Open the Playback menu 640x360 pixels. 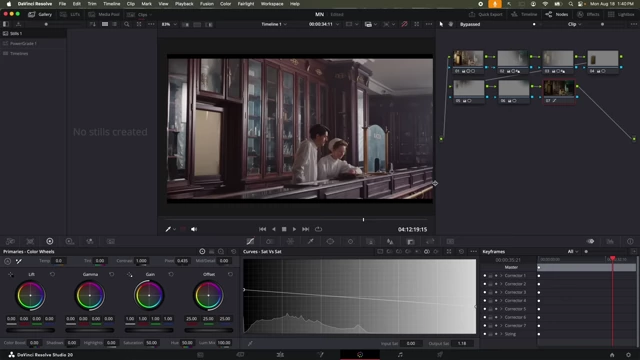click(x=184, y=4)
